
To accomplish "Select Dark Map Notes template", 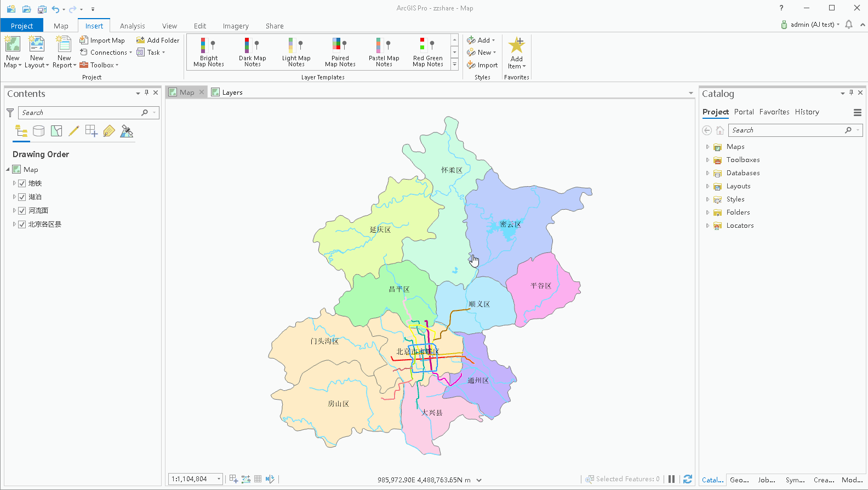I will coord(253,53).
